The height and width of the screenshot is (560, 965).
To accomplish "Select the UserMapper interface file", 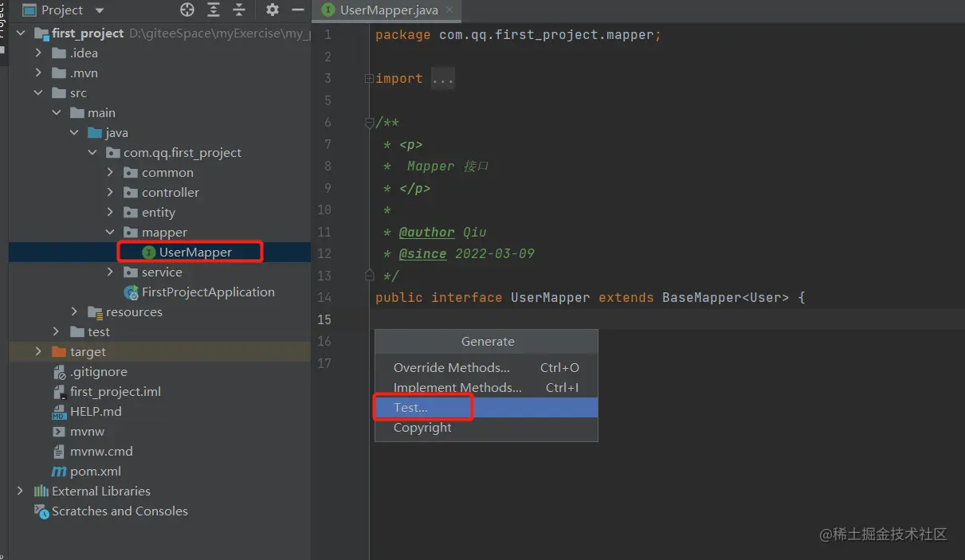I will (x=195, y=253).
